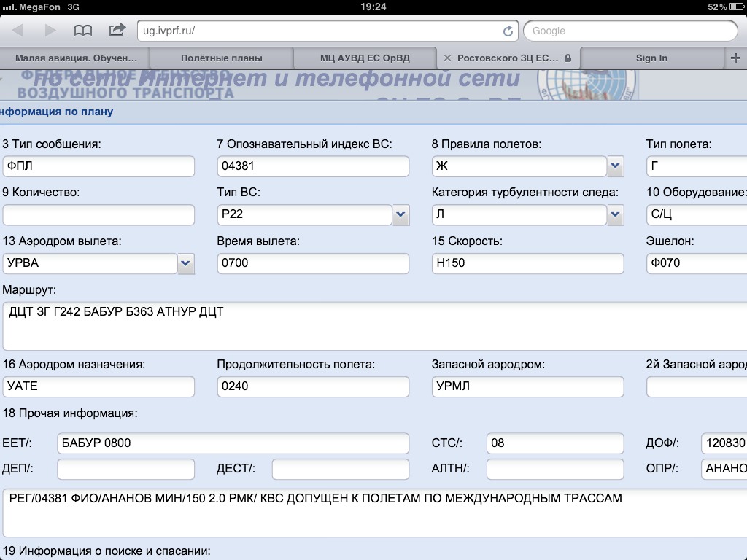747x560 pixels.
Task: Click the Маршрут route text area
Action: [x=373, y=326]
